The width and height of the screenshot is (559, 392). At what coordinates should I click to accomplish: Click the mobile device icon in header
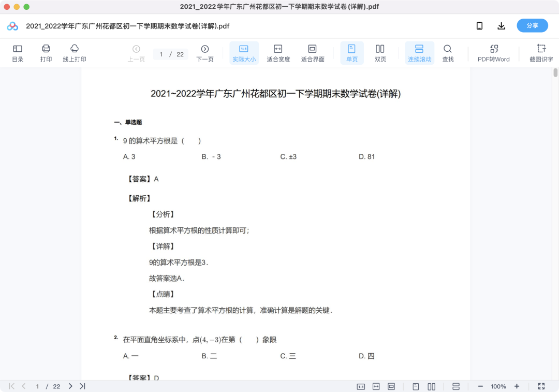pyautogui.click(x=479, y=26)
